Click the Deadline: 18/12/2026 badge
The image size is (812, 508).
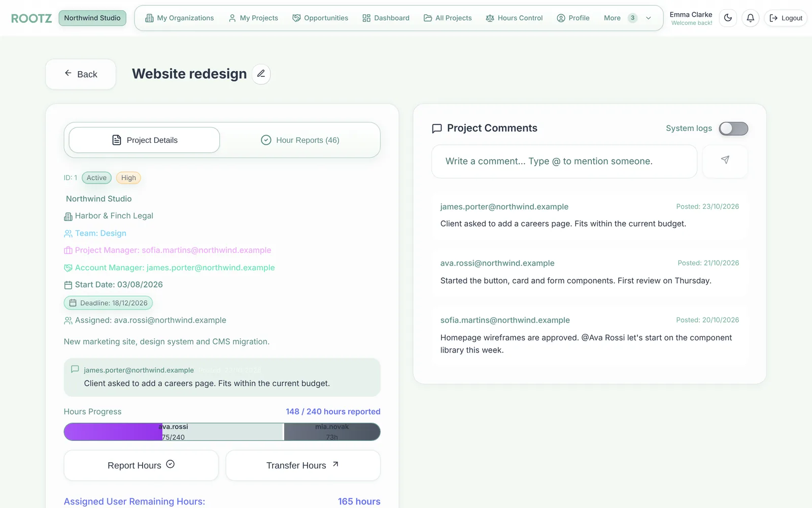tap(108, 303)
